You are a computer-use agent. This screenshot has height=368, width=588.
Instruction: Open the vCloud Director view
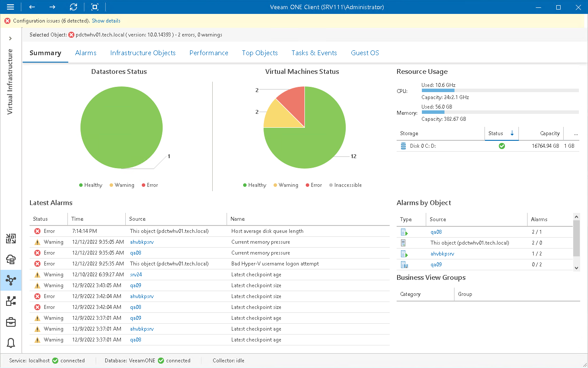(x=11, y=259)
